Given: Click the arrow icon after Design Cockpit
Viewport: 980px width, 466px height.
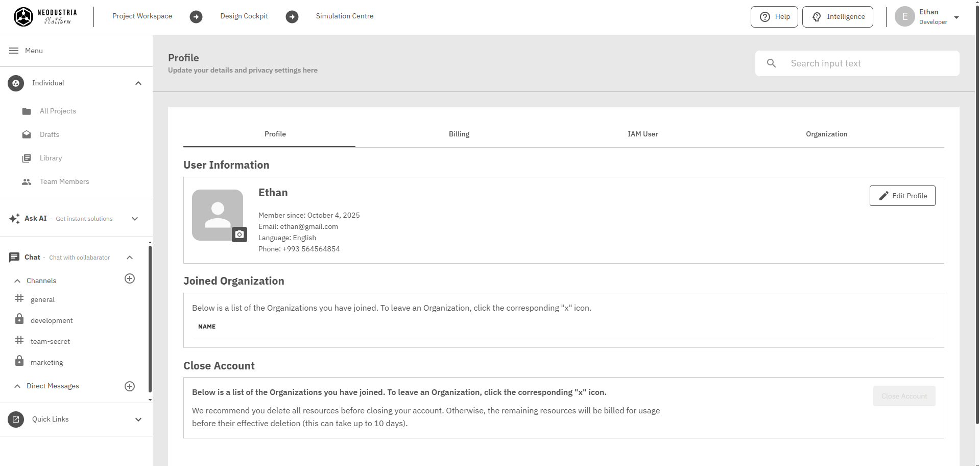Looking at the screenshot, I should (x=292, y=17).
